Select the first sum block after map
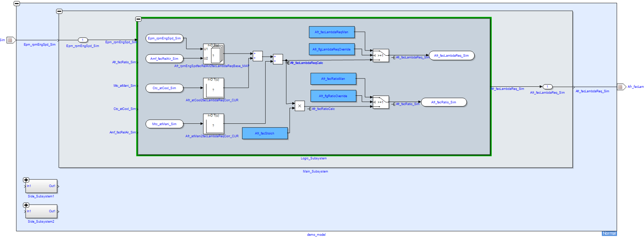This screenshot has height=242, width=644. 258,56
